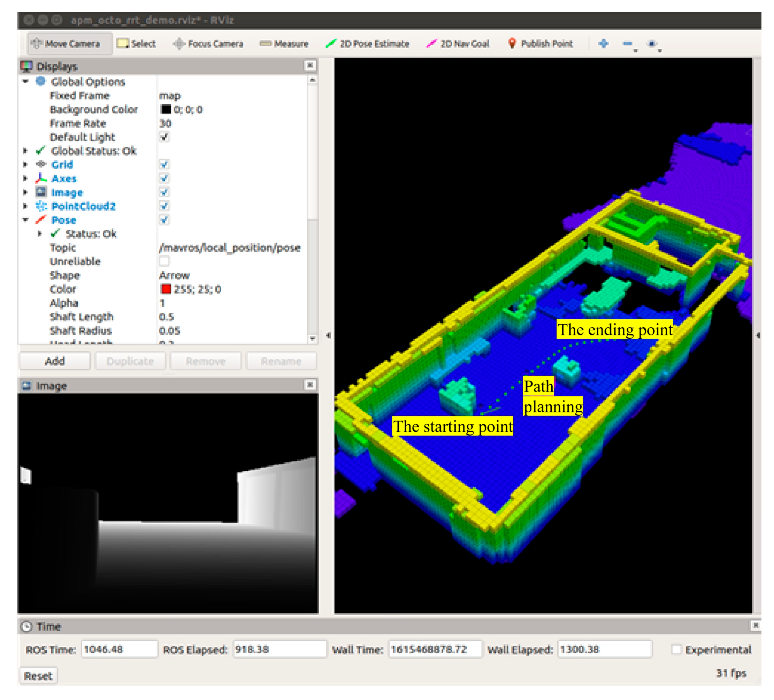The height and width of the screenshot is (700, 774).
Task: Pick the Measure tool
Action: (x=284, y=44)
